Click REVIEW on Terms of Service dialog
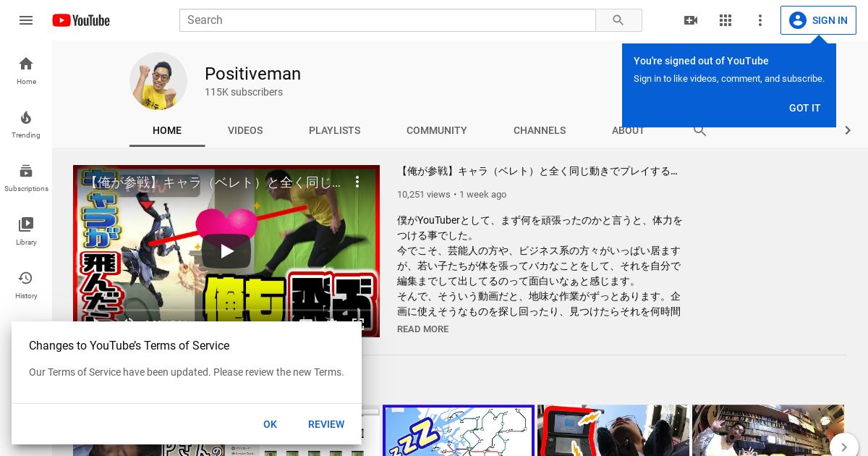 point(326,424)
